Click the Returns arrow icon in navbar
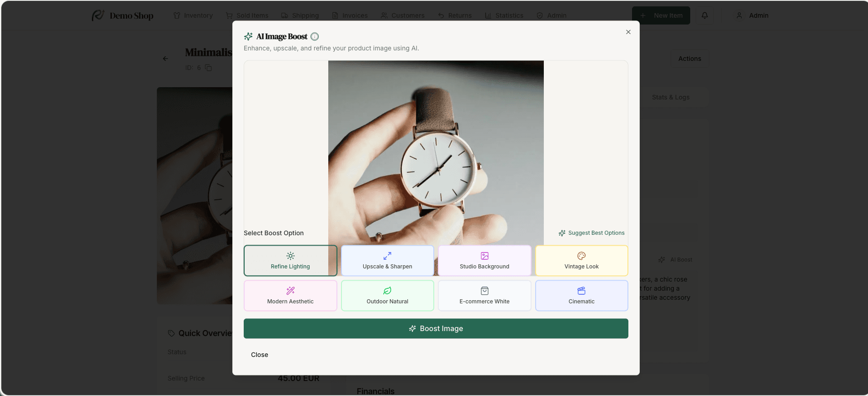The image size is (868, 396). coord(441,15)
